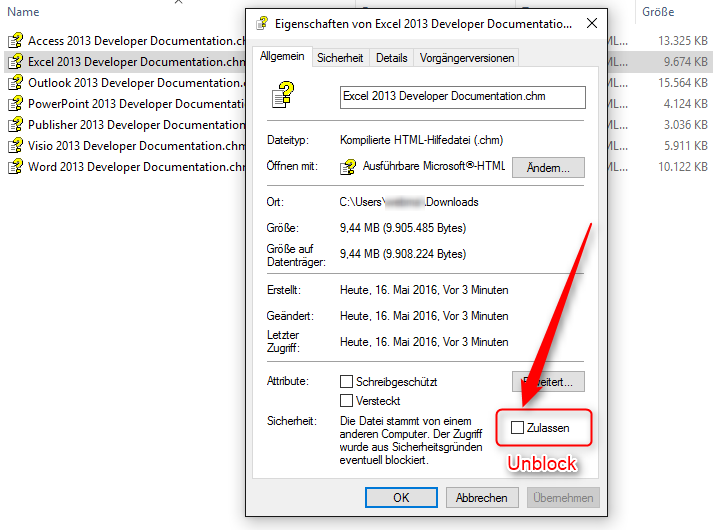Switch to the Allgemein tab

[282, 56]
